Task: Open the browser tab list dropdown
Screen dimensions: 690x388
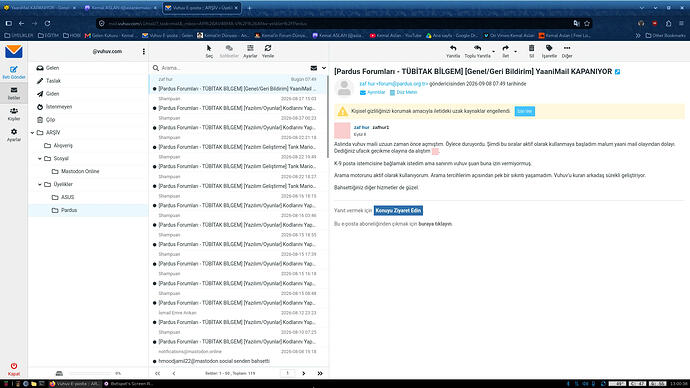Action: (x=641, y=8)
